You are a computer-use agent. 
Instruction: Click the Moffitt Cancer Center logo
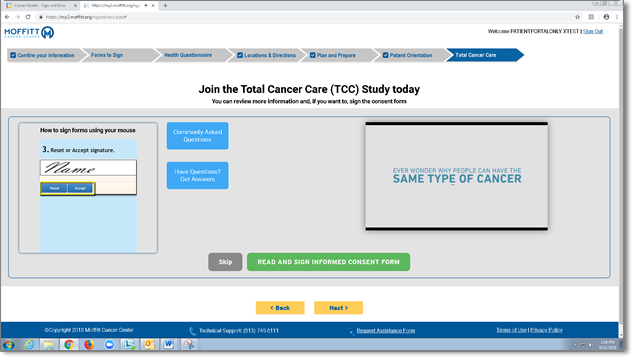tap(29, 32)
